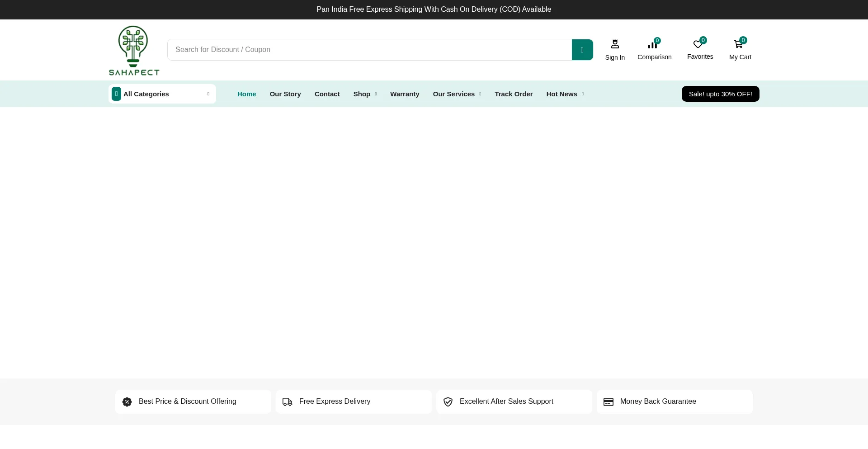Click the Money Back Guarantee card icon

click(x=609, y=402)
